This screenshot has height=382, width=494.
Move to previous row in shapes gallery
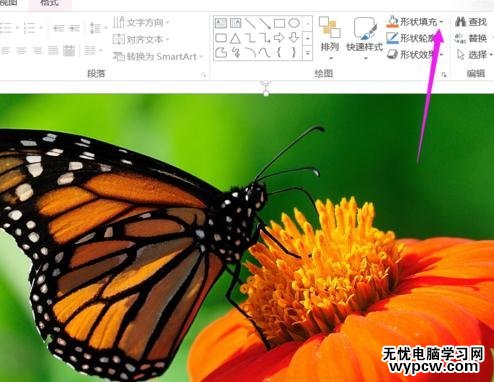click(x=308, y=23)
